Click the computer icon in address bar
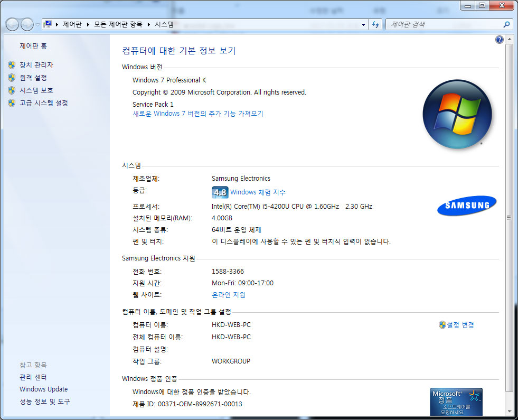Screen dimensions: 518x420 (48, 24)
